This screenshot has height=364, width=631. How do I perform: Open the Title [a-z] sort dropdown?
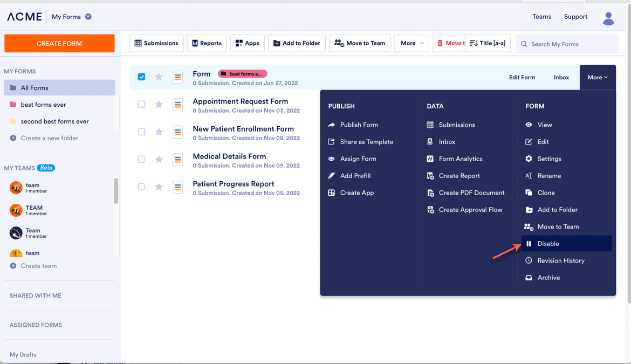coord(488,43)
